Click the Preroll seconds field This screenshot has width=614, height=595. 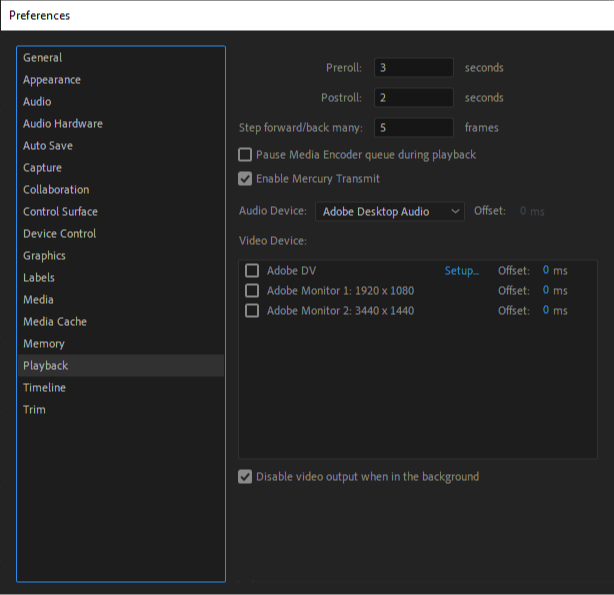click(414, 68)
